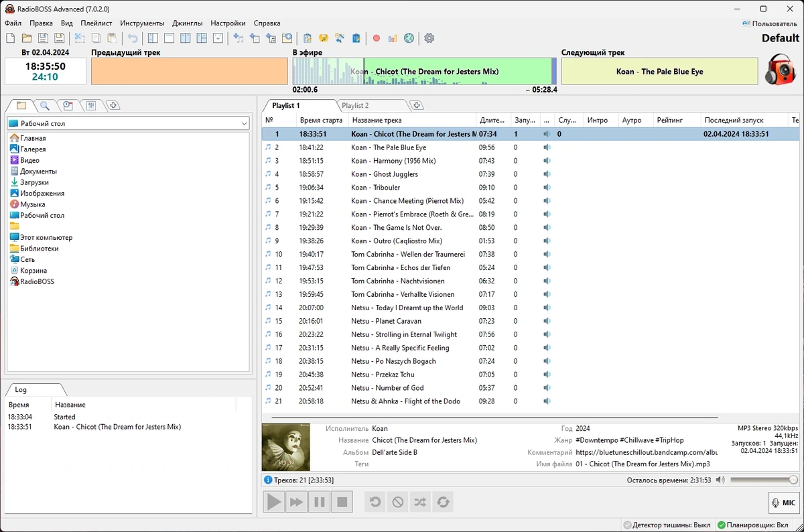Open settings with the gear toolbar icon
The width and height of the screenshot is (804, 532).
429,38
